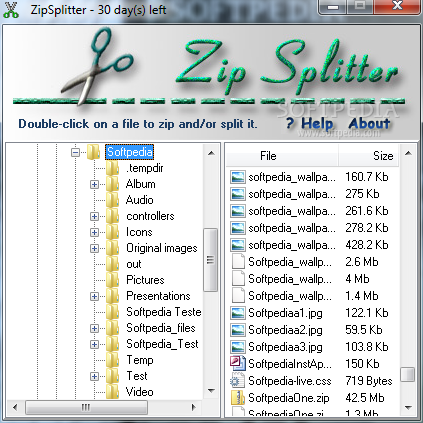Click image icon of 278.2 Kb file
Image resolution: width=423 pixels, height=423 pixels.
[x=237, y=228]
